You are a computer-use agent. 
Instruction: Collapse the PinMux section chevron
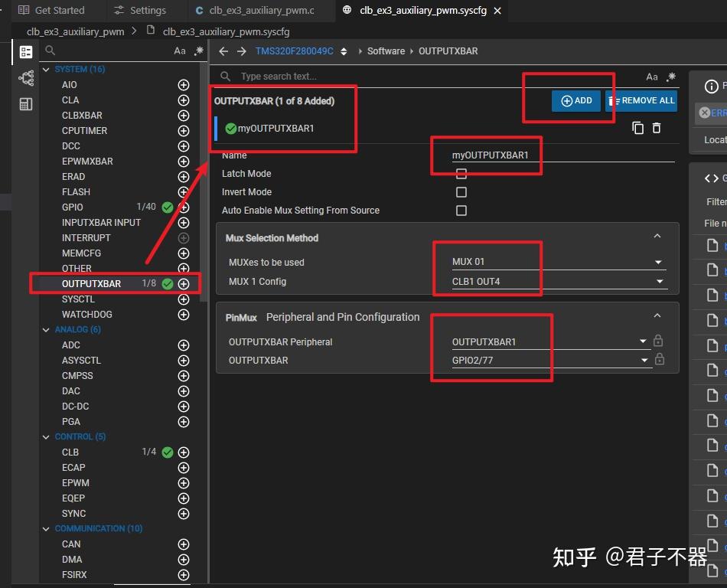[657, 316]
